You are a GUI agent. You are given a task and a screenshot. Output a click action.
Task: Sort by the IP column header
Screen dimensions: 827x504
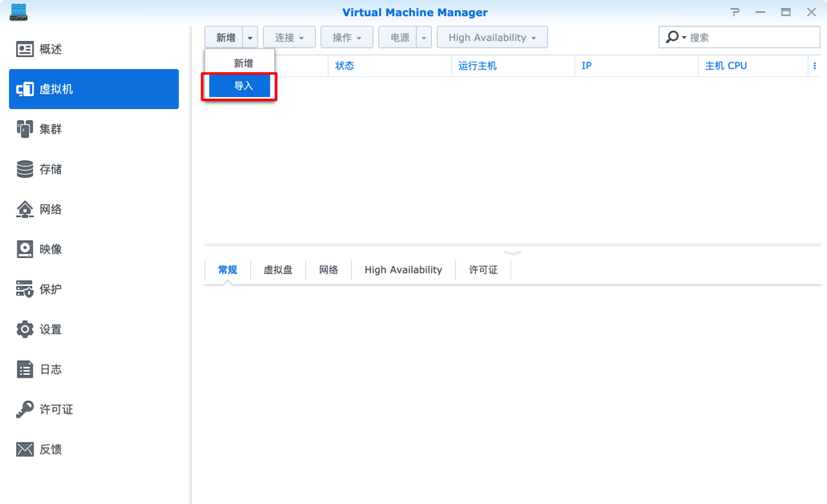pyautogui.click(x=636, y=66)
